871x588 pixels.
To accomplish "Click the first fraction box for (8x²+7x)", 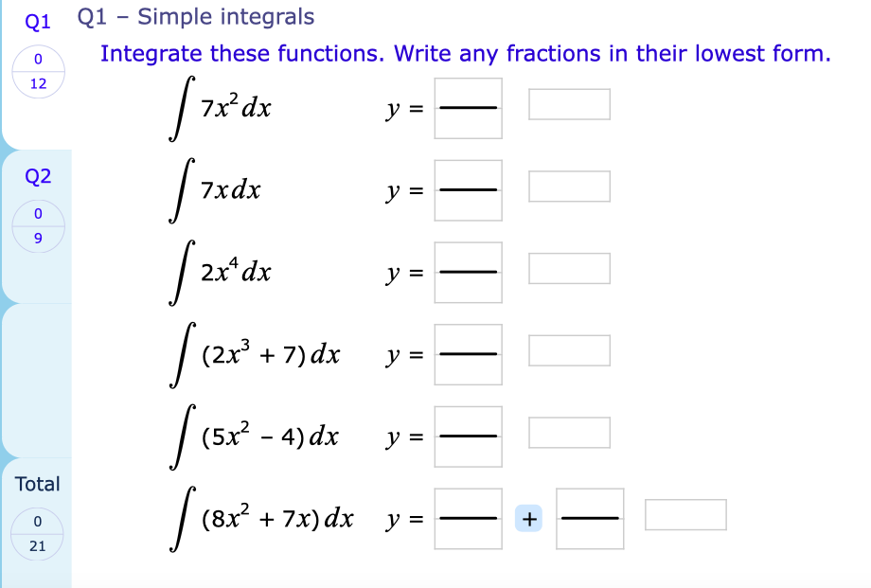I will [468, 519].
